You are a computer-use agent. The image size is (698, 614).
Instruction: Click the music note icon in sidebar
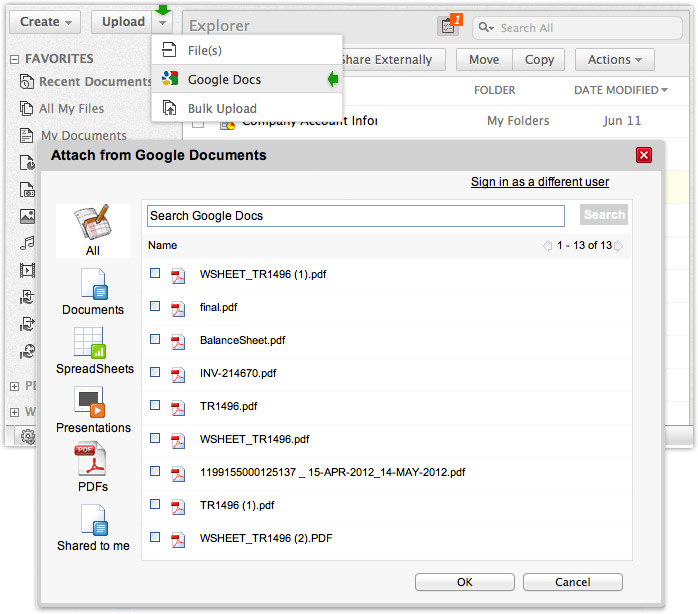click(27, 243)
